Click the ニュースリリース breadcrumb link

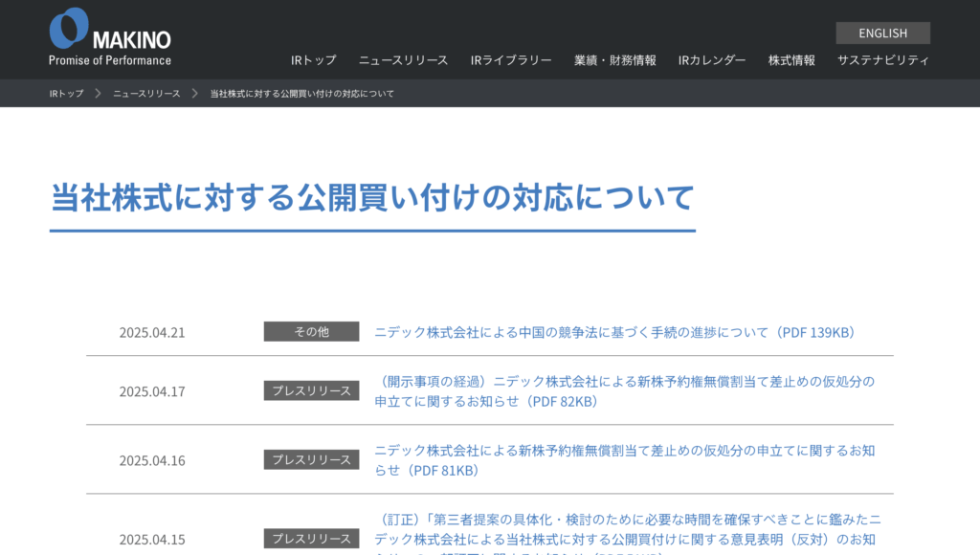pos(146,94)
